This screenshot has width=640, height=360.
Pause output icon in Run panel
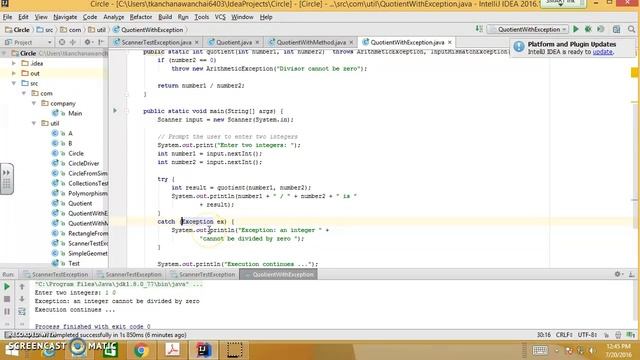pos(7,311)
